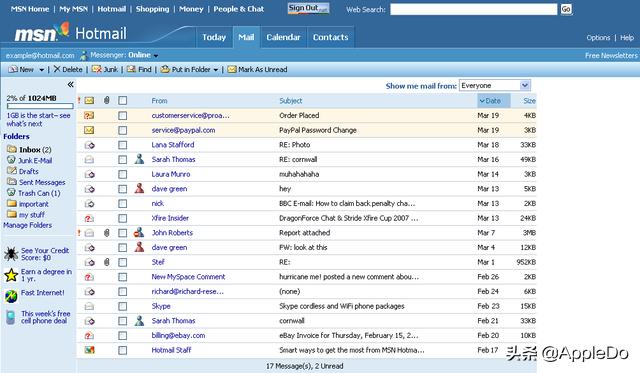The height and width of the screenshot is (373, 640).
Task: Tick the checkbox for service@paypal.com message
Action: pyautogui.click(x=122, y=130)
